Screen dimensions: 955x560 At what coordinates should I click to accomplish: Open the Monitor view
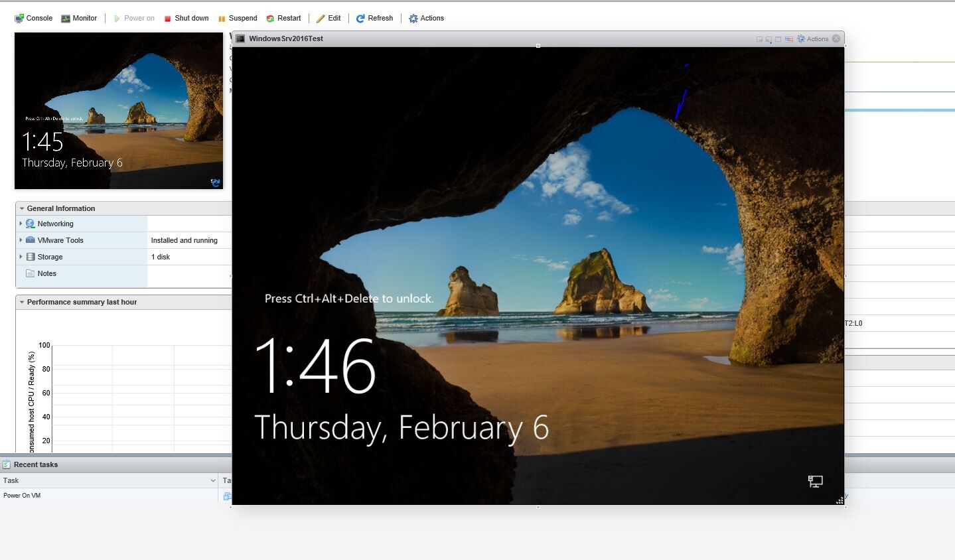79,19
